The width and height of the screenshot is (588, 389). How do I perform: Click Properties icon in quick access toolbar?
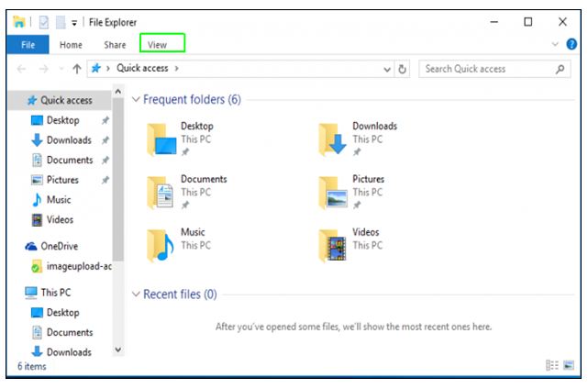pyautogui.click(x=44, y=22)
